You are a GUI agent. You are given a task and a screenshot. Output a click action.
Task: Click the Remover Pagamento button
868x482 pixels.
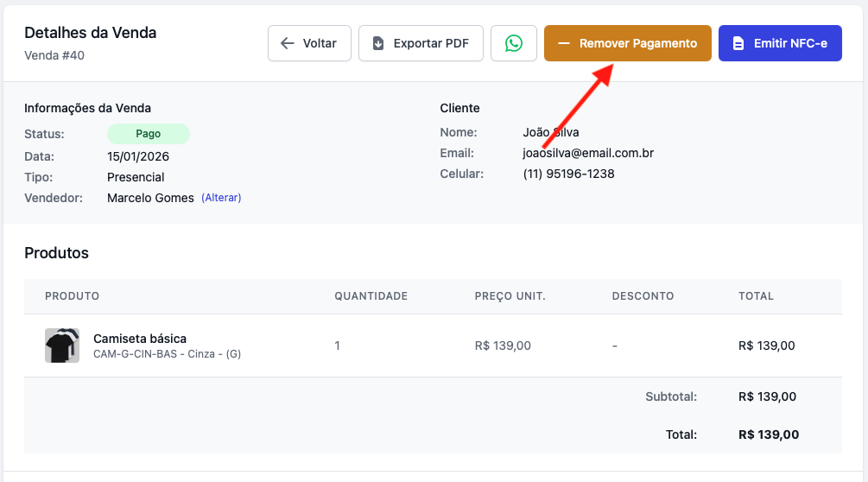(x=627, y=43)
